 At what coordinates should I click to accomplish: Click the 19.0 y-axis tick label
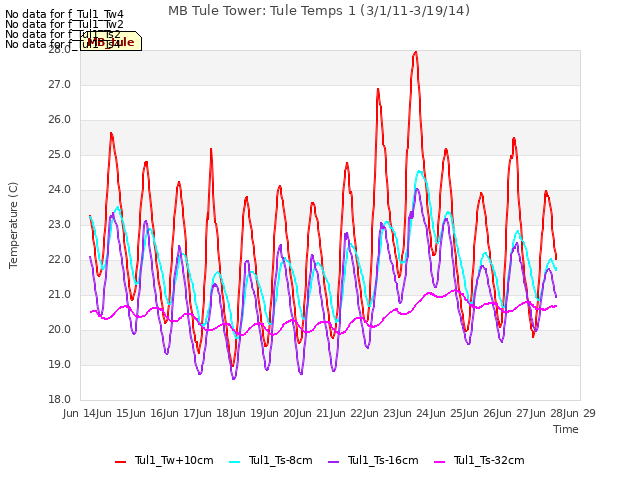(60, 364)
